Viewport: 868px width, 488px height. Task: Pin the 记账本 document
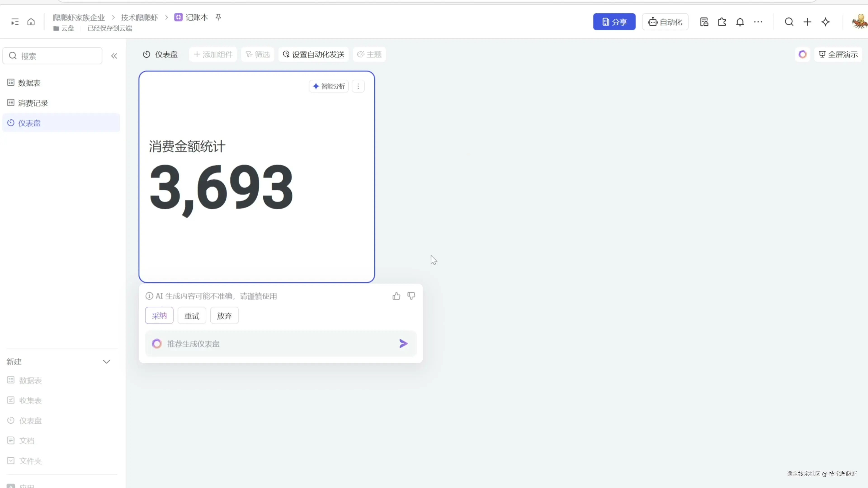click(218, 17)
